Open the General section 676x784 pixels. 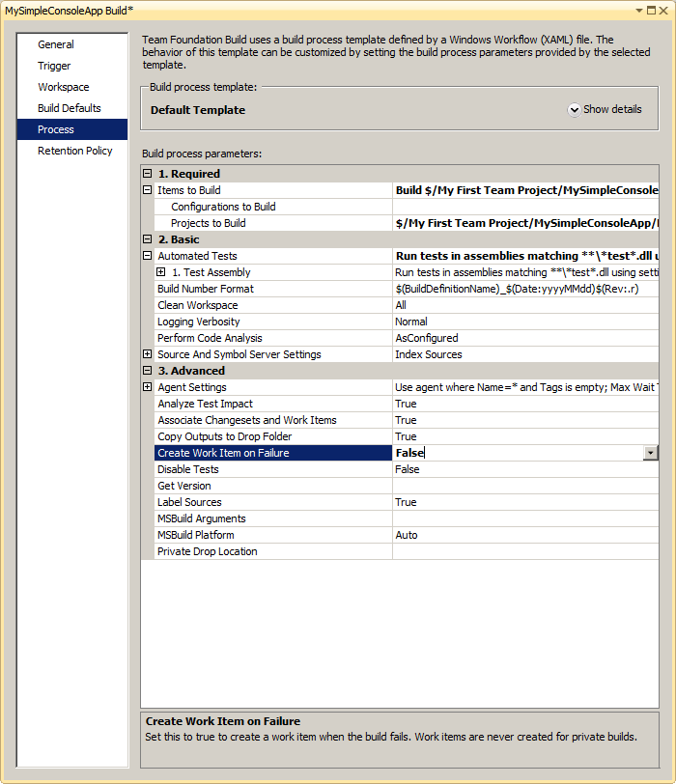point(56,44)
